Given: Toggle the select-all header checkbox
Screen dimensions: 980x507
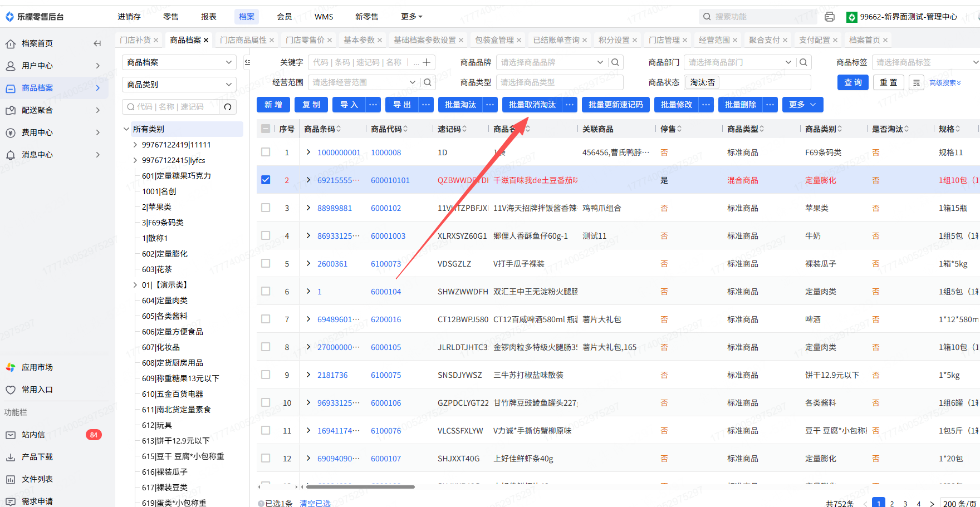Looking at the screenshot, I should pyautogui.click(x=266, y=129).
